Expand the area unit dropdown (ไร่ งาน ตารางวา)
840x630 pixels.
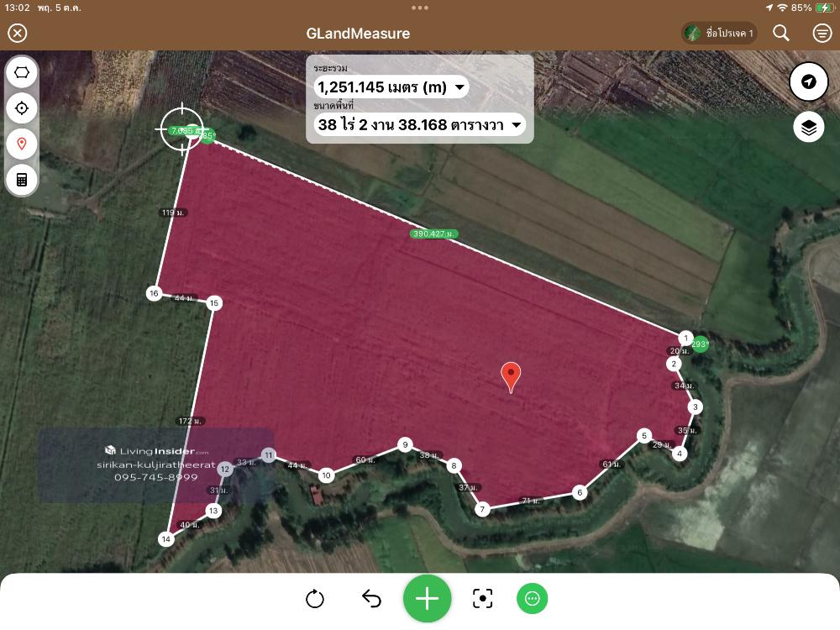(419, 125)
